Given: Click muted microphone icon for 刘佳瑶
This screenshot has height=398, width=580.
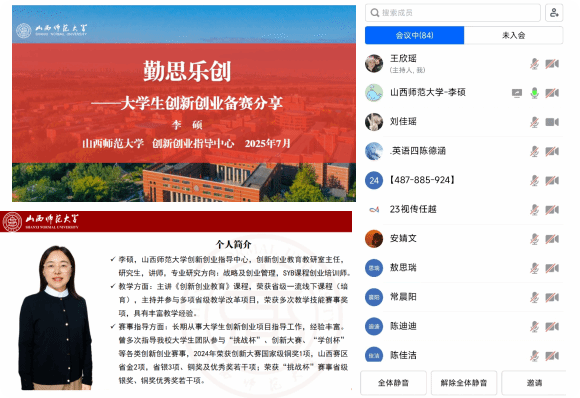Looking at the screenshot, I should pyautogui.click(x=534, y=122).
